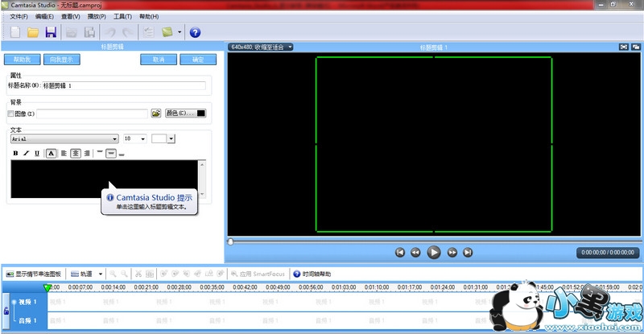The width and height of the screenshot is (644, 334).
Task: Open the 颜色 background color picker
Action: 186,113
